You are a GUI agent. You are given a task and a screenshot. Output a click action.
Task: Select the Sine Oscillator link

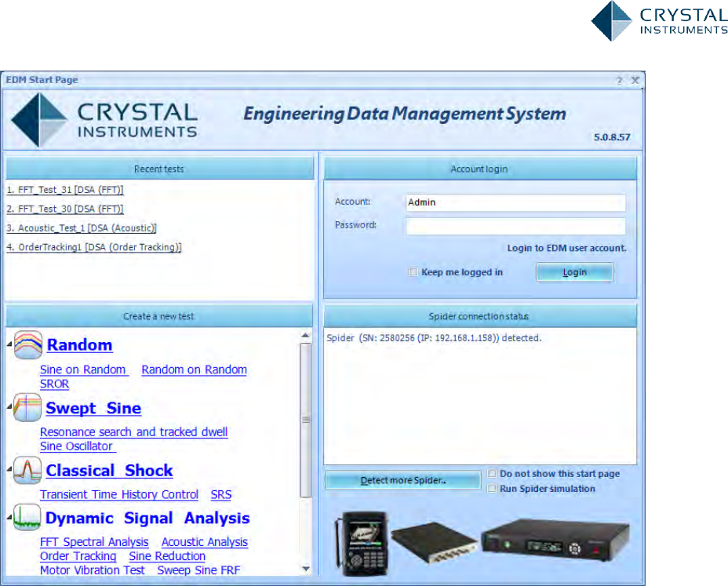click(78, 446)
